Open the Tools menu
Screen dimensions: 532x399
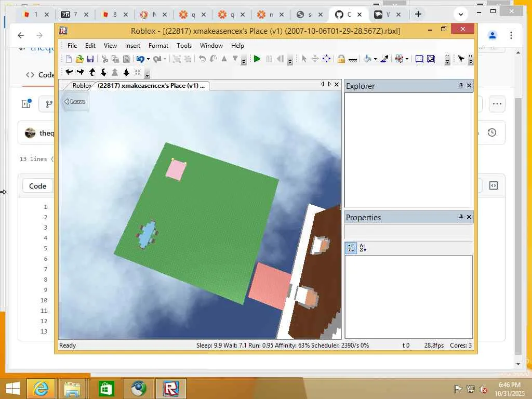click(184, 46)
